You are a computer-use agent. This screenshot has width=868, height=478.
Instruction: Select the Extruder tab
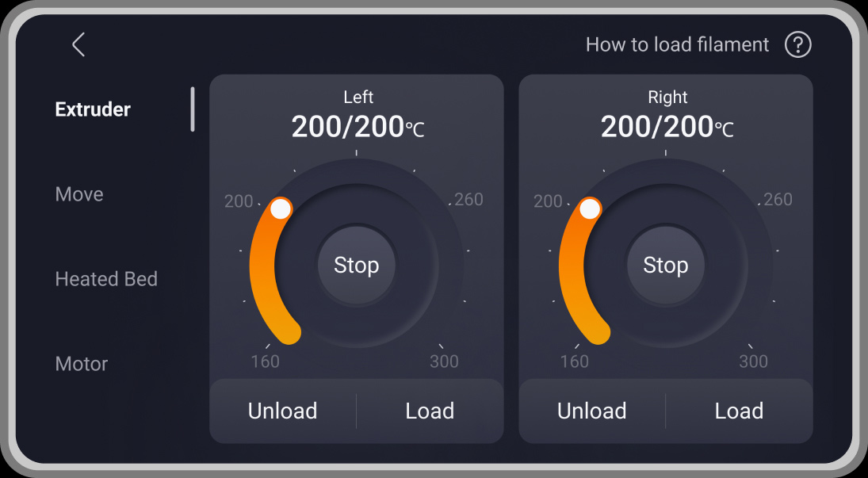(x=93, y=109)
